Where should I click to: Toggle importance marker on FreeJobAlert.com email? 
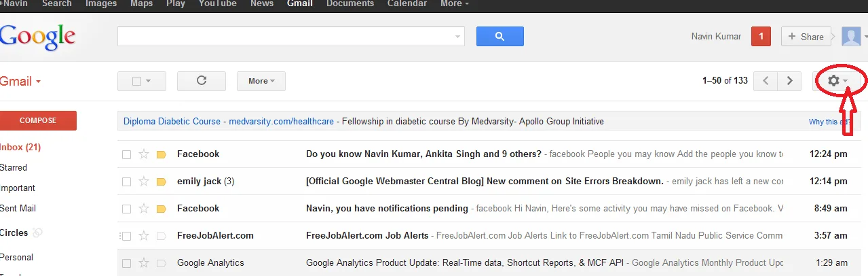point(162,236)
